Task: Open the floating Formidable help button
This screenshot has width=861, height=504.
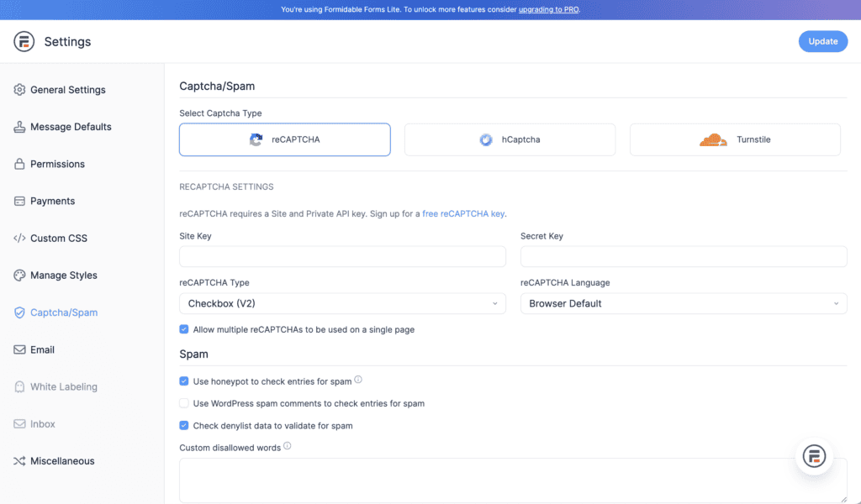Action: click(x=814, y=456)
